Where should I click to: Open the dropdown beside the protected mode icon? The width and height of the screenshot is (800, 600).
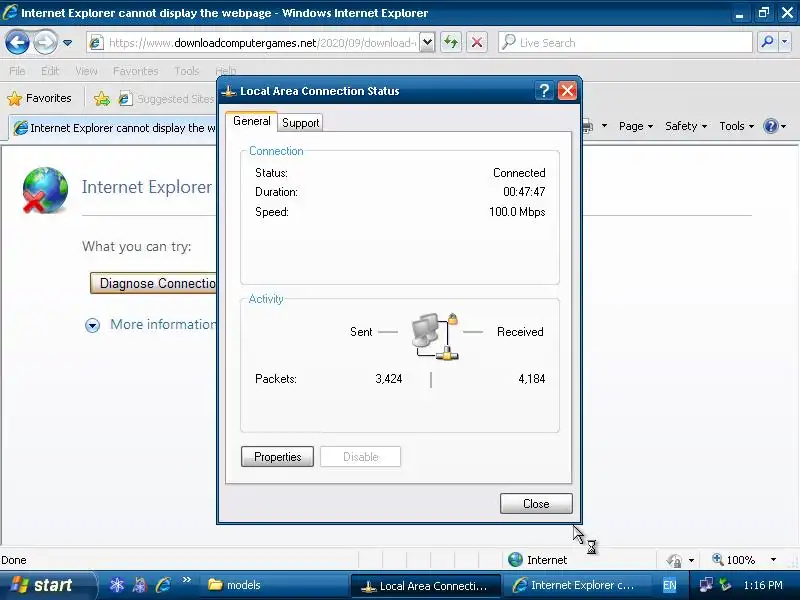691,560
